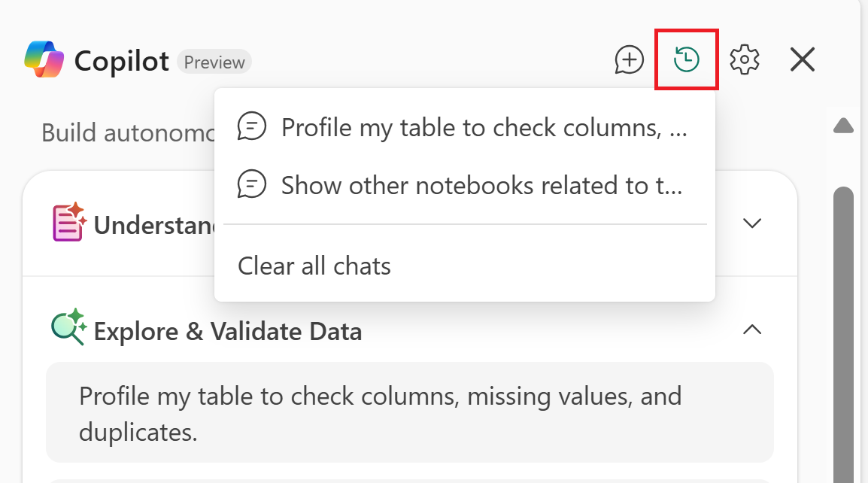Click the Preview badge next to Copilot

[x=214, y=62]
